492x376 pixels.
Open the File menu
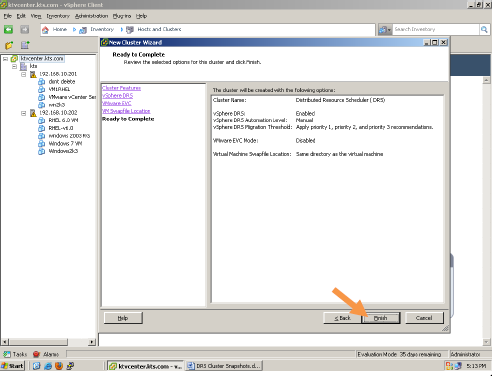(x=7, y=16)
